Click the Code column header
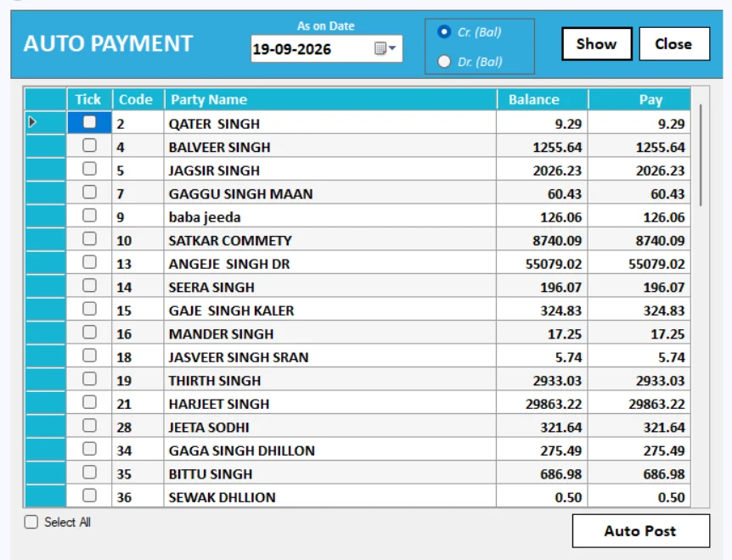This screenshot has height=560, width=732. [138, 99]
